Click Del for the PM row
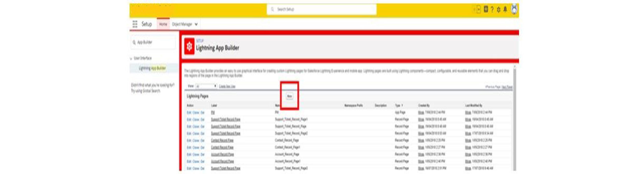644x174 pixels. pos(203,112)
